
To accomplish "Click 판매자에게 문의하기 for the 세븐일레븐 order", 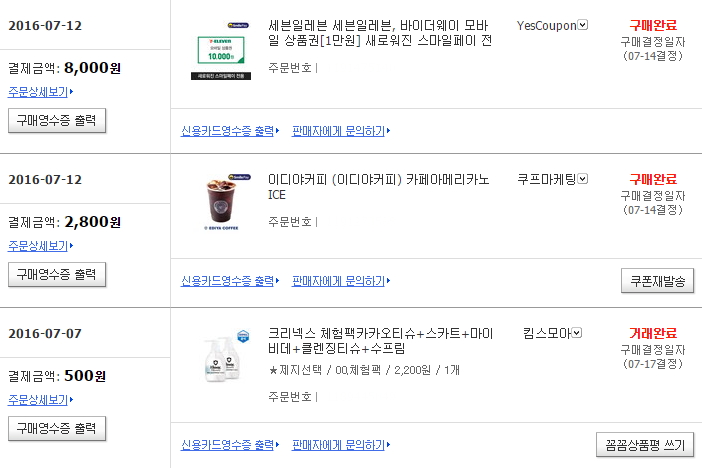I will (339, 131).
